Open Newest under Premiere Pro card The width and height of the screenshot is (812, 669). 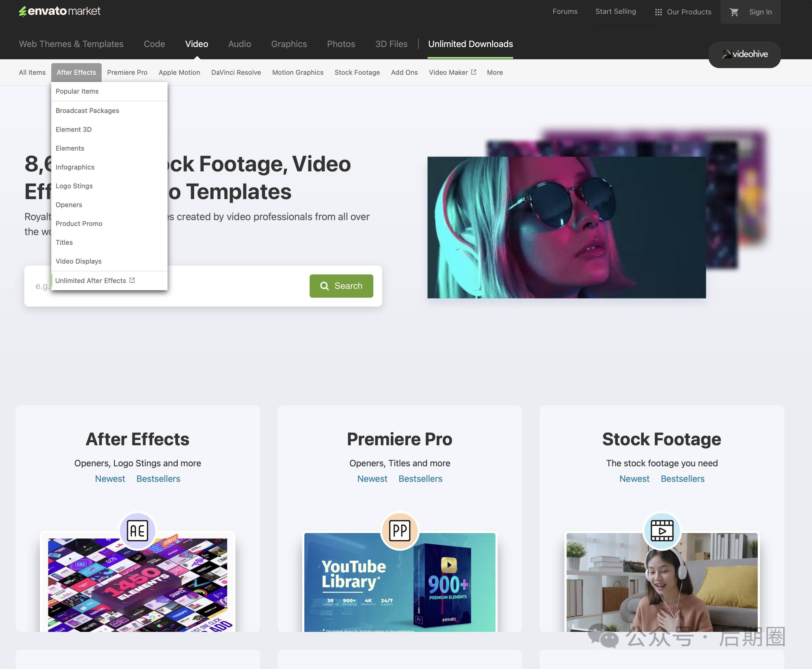pyautogui.click(x=372, y=478)
